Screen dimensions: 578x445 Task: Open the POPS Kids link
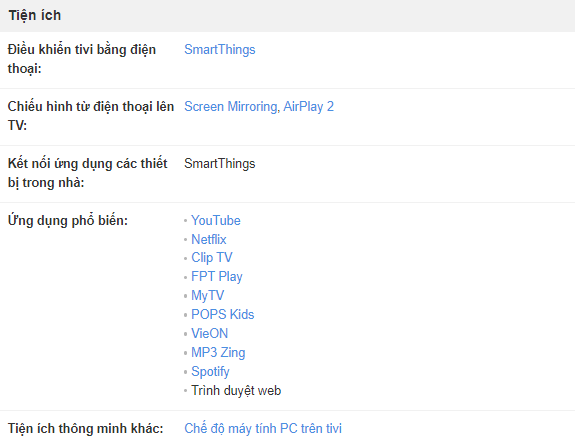[223, 314]
